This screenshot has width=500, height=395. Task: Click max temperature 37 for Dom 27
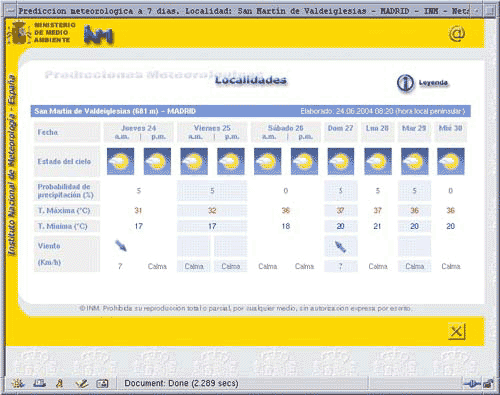pyautogui.click(x=340, y=211)
